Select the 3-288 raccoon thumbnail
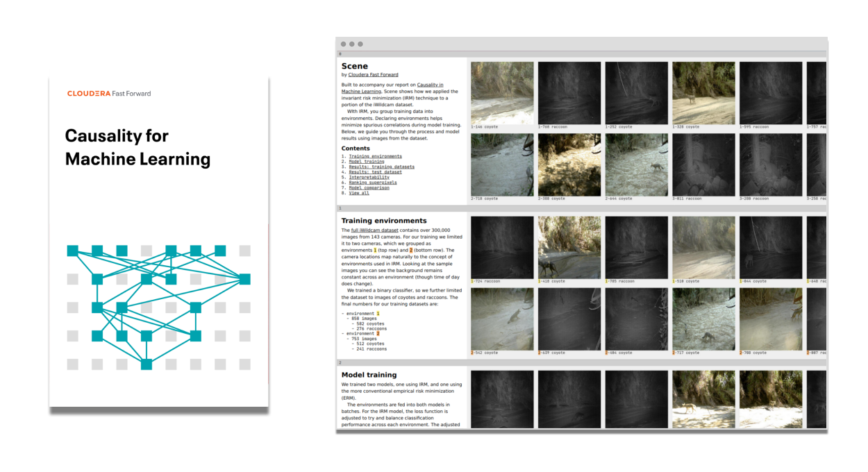The height and width of the screenshot is (472, 868). [x=771, y=165]
